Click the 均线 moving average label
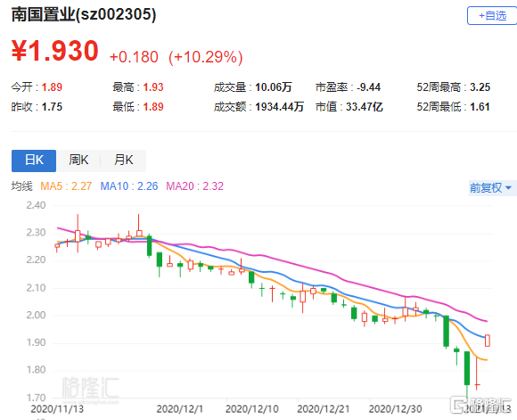 click(x=21, y=186)
